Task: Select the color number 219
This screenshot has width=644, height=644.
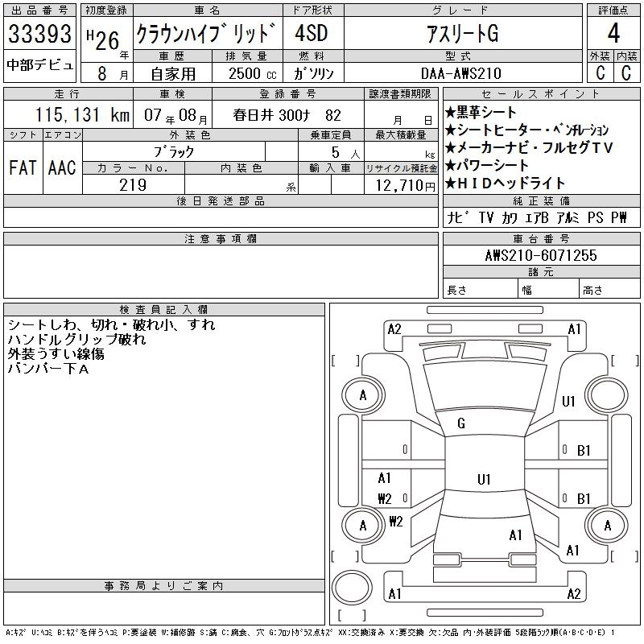Action: coord(133,185)
